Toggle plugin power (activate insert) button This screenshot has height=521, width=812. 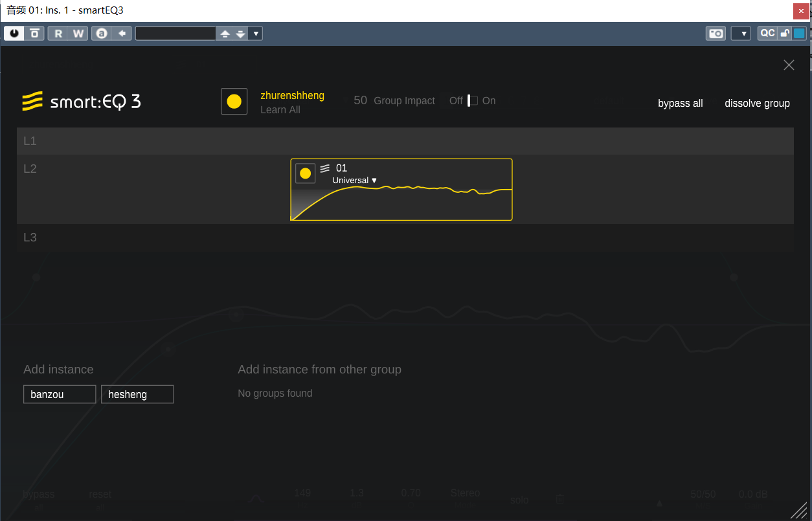[x=14, y=34]
